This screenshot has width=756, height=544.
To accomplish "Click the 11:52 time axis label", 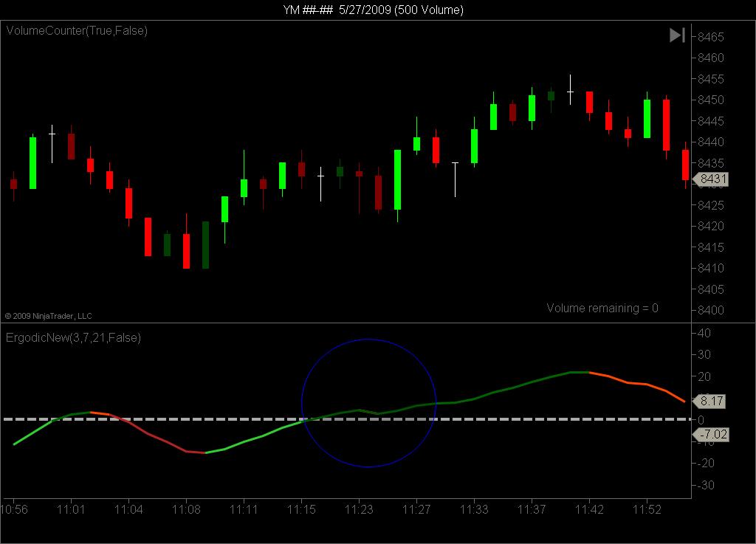I will [x=647, y=509].
